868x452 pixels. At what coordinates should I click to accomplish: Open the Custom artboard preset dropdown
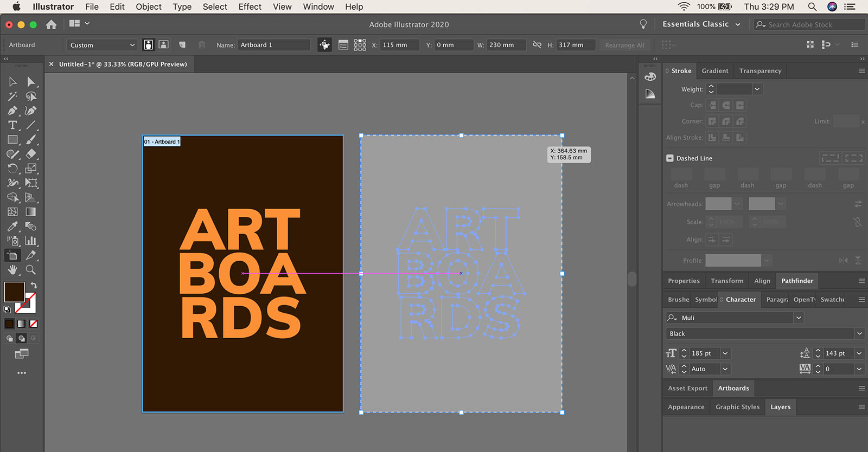102,45
